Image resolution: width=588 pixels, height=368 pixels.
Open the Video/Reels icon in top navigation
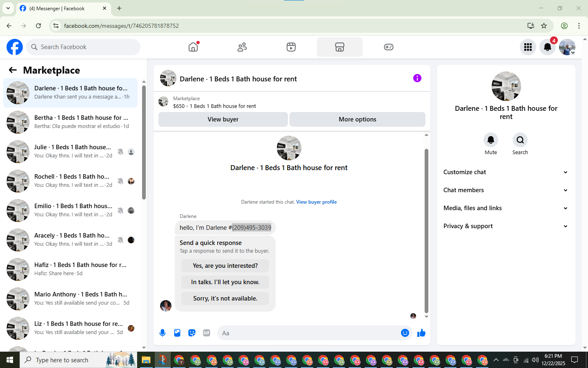pyautogui.click(x=291, y=47)
